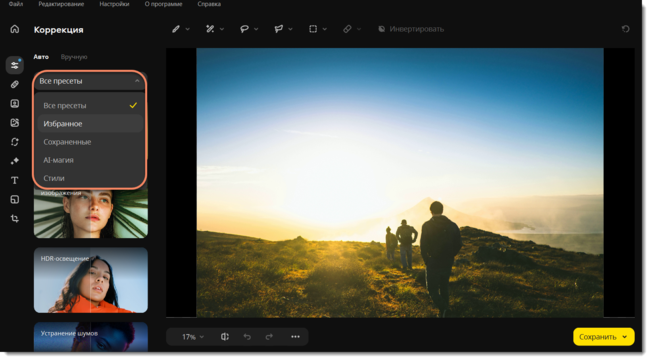This screenshot has width=650, height=360.
Task: Open the Correction adjustments sidebar tool
Action: point(15,65)
